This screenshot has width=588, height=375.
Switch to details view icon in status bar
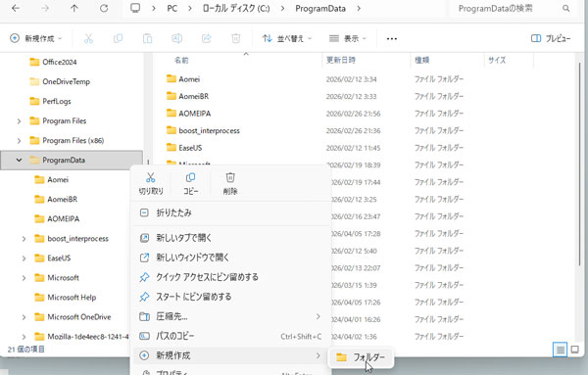[561, 350]
